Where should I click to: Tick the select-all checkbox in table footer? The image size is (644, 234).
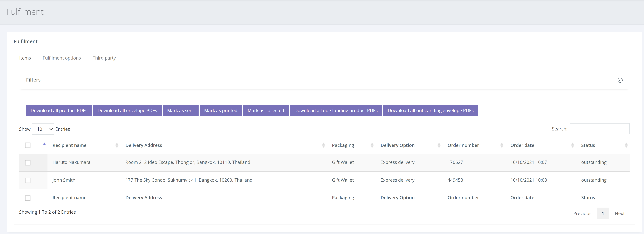click(x=28, y=198)
